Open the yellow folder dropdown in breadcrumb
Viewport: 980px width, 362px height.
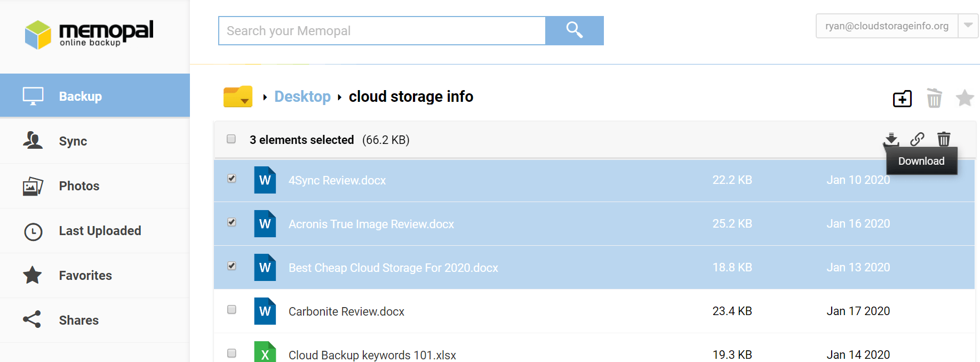tap(238, 97)
